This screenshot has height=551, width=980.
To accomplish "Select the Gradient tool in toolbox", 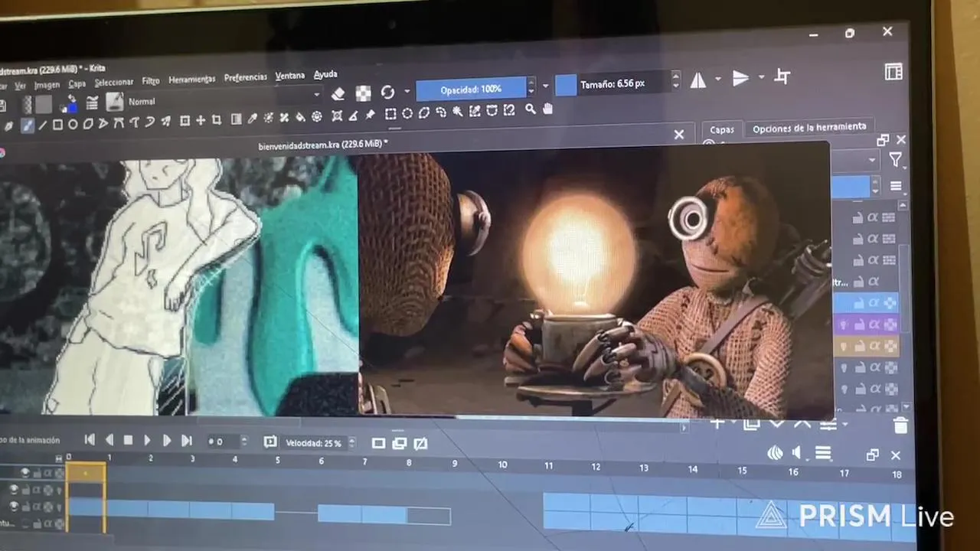I will click(236, 119).
